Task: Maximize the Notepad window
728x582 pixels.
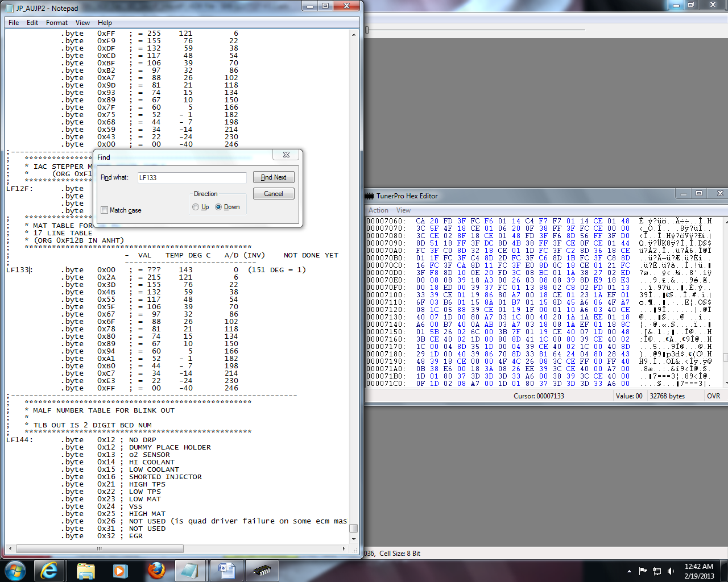Action: (x=325, y=6)
